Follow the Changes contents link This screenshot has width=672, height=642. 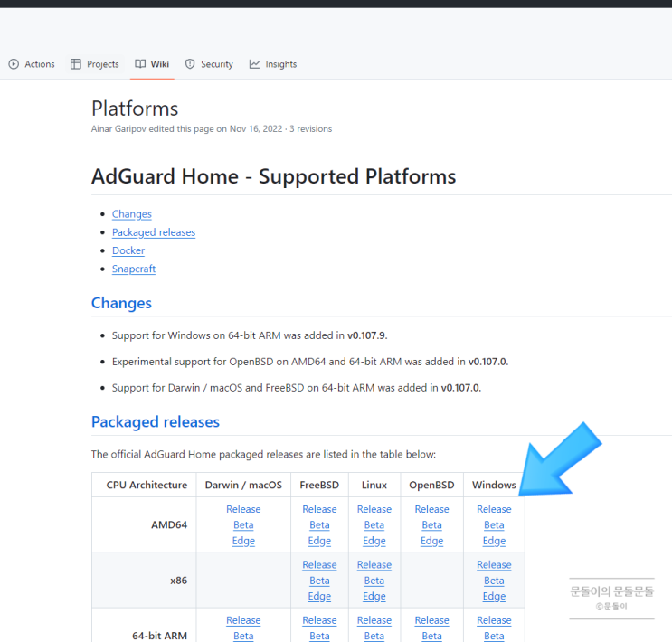[132, 214]
